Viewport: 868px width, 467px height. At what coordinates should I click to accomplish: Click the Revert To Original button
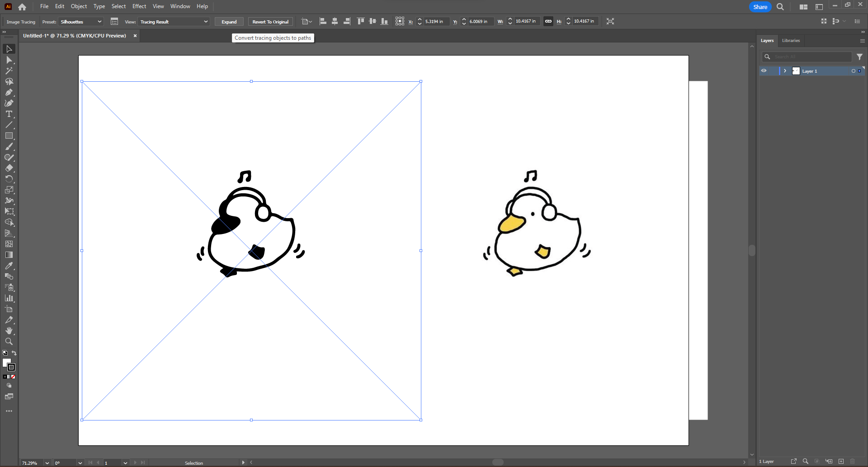(x=270, y=22)
